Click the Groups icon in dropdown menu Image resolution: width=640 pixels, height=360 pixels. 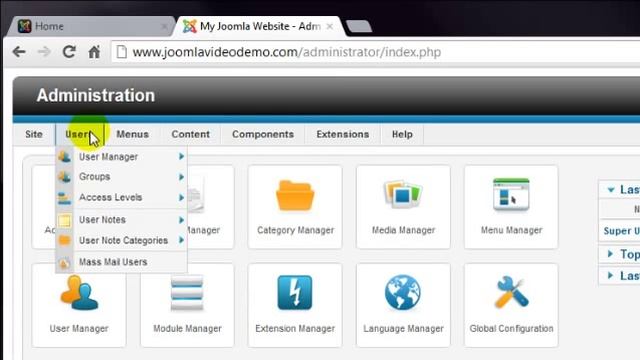pos(64,177)
